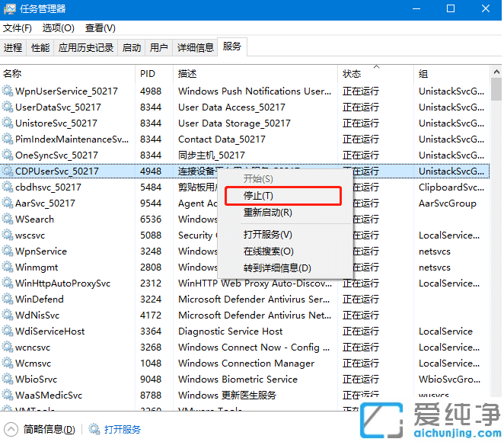Click the gear icon beside WinDefend
504x442 pixels.
[8, 299]
